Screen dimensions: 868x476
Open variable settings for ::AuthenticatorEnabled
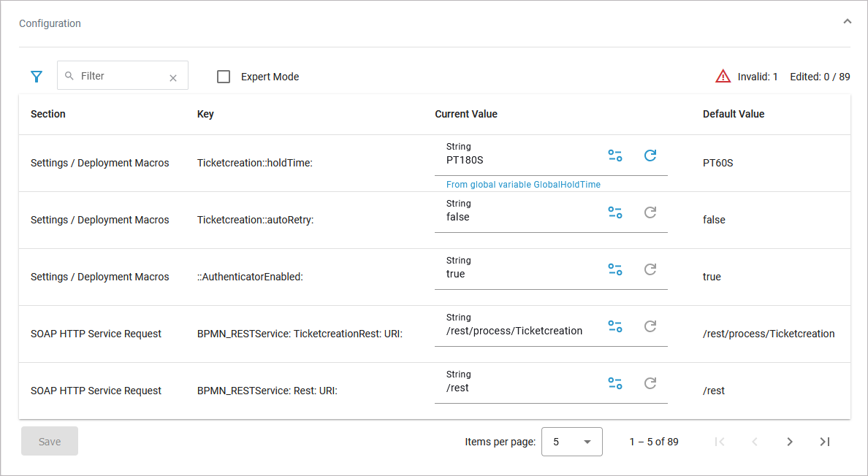(615, 269)
